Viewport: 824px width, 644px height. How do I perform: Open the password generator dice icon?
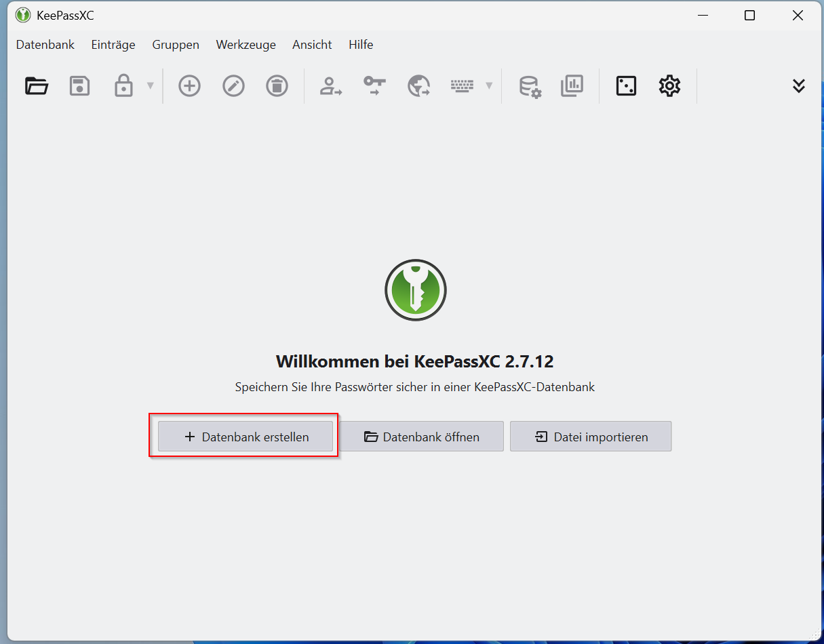(626, 86)
